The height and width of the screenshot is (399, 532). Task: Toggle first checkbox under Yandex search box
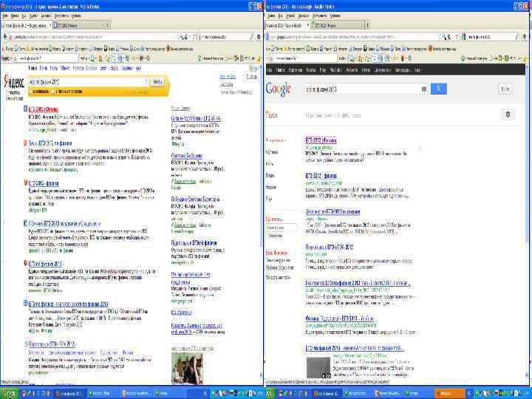(31, 92)
